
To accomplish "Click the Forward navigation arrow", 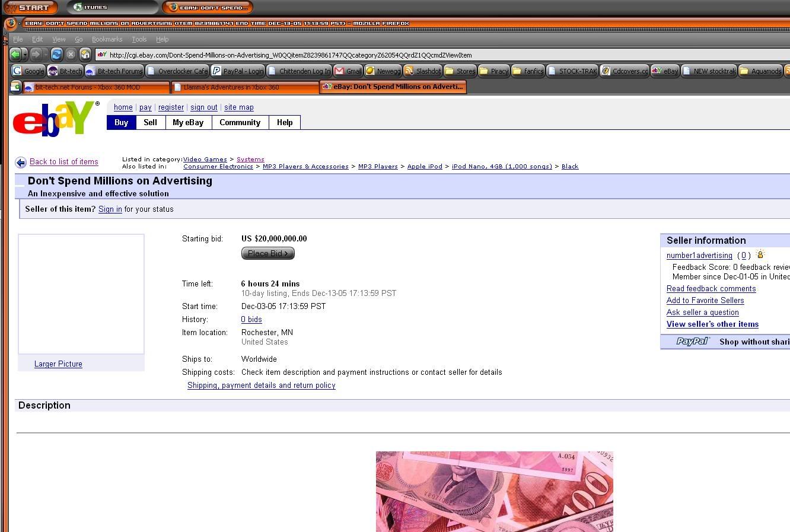I will (36, 55).
